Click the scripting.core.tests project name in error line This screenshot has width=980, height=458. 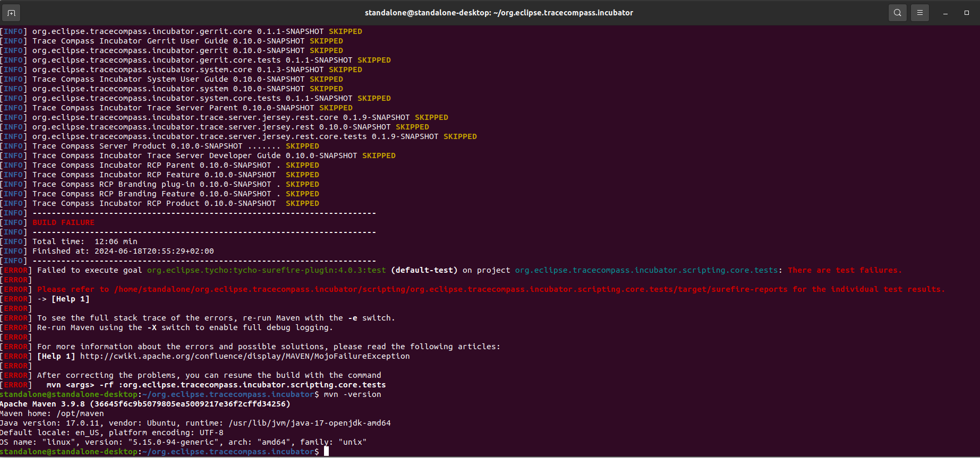coord(646,270)
